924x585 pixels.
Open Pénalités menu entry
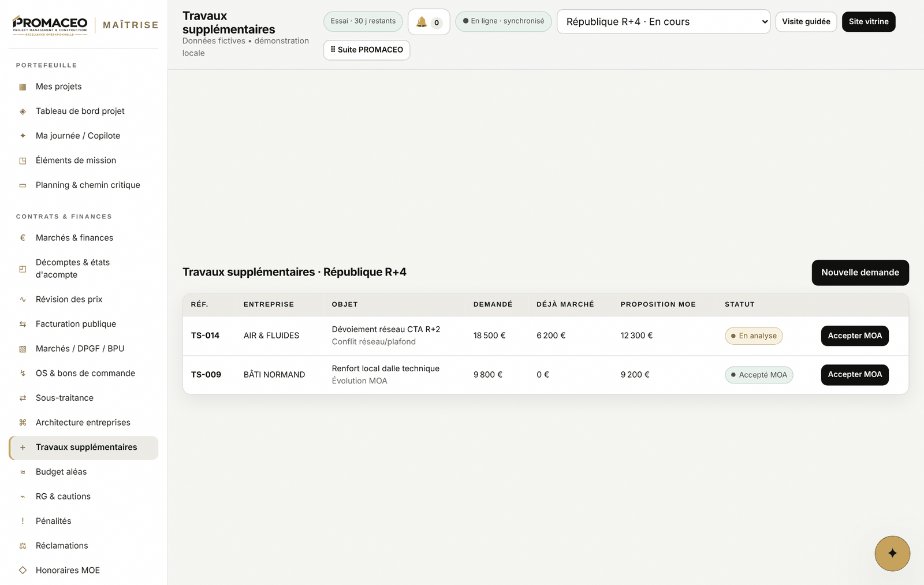(83, 521)
